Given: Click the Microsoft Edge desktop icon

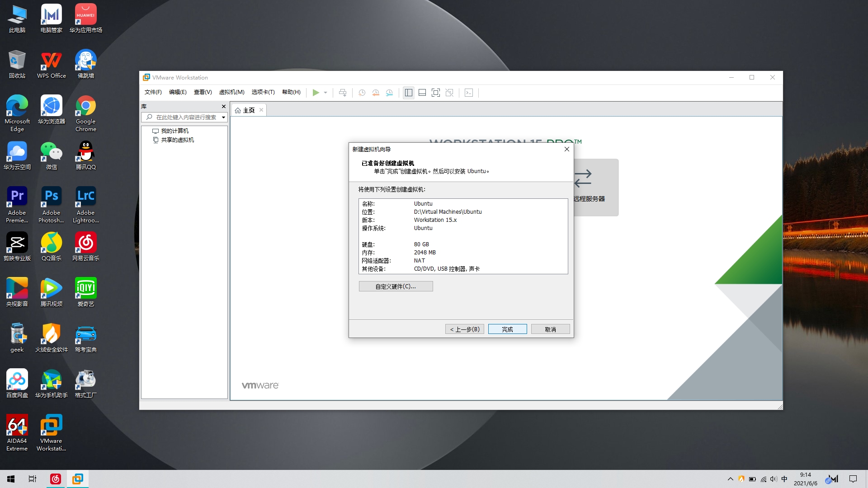Looking at the screenshot, I should click(17, 113).
